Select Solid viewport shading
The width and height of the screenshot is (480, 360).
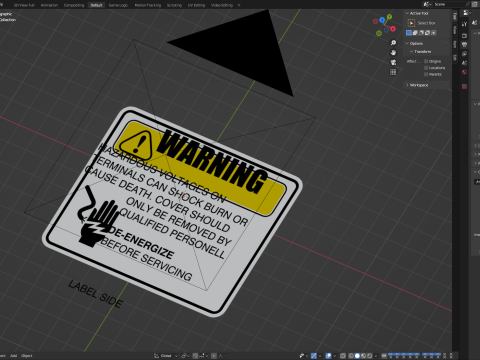357,356
